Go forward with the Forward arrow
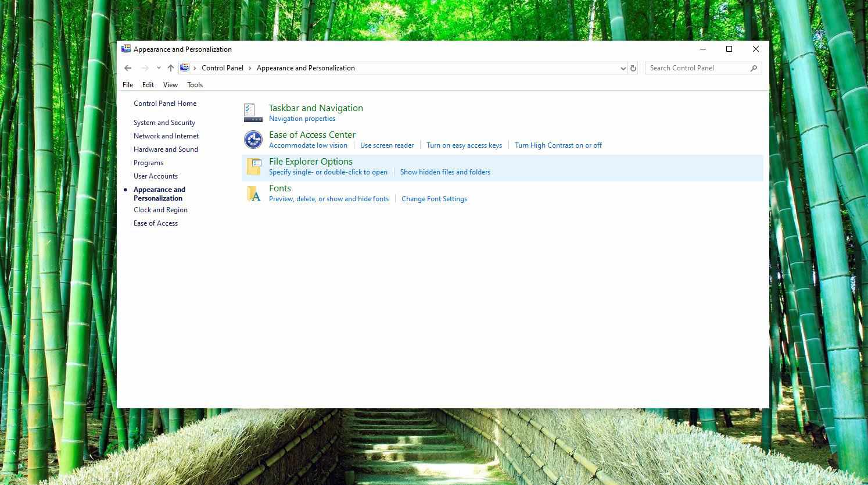This screenshot has width=868, height=485. click(x=145, y=68)
